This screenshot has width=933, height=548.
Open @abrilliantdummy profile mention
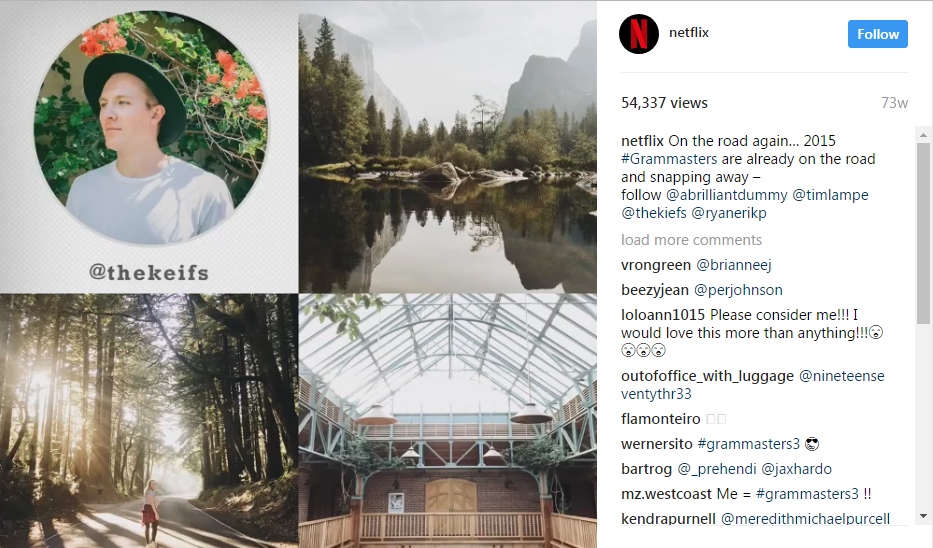727,195
